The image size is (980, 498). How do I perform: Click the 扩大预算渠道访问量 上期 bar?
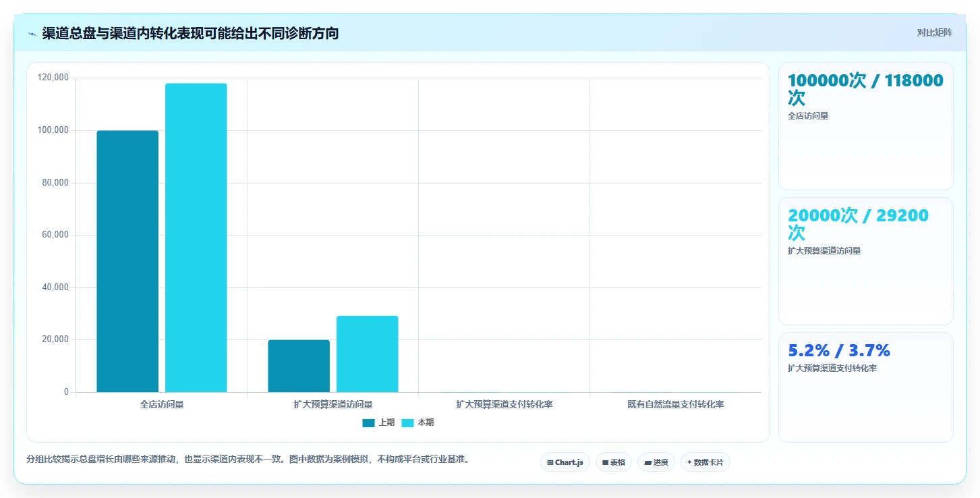299,366
